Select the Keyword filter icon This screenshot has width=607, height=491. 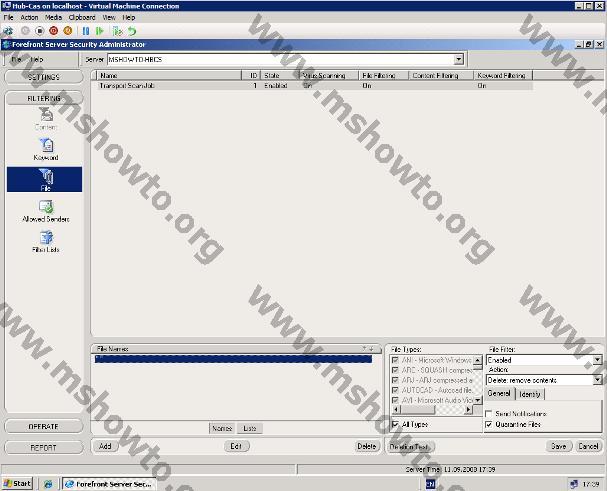coord(46,146)
